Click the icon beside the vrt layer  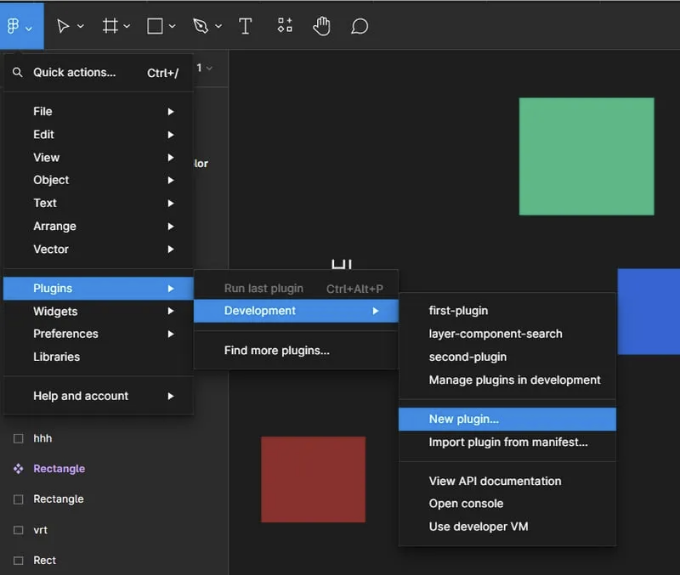[18, 530]
